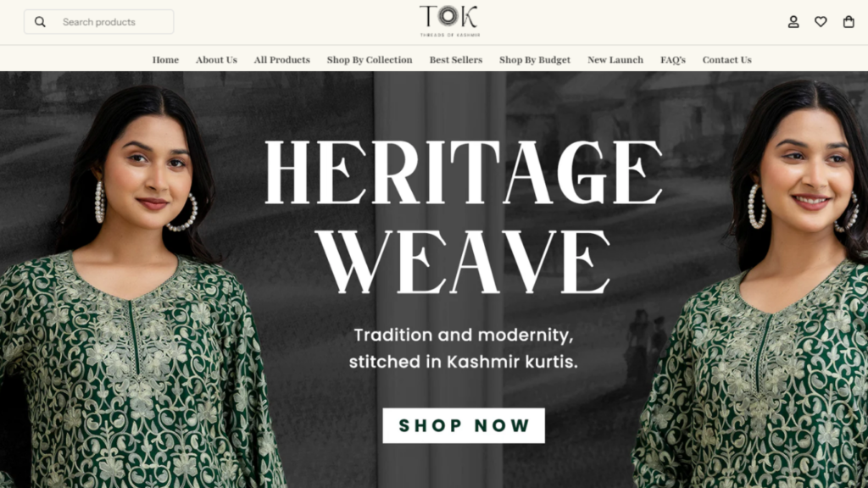Expand Shop By Budget menu

[x=535, y=60]
